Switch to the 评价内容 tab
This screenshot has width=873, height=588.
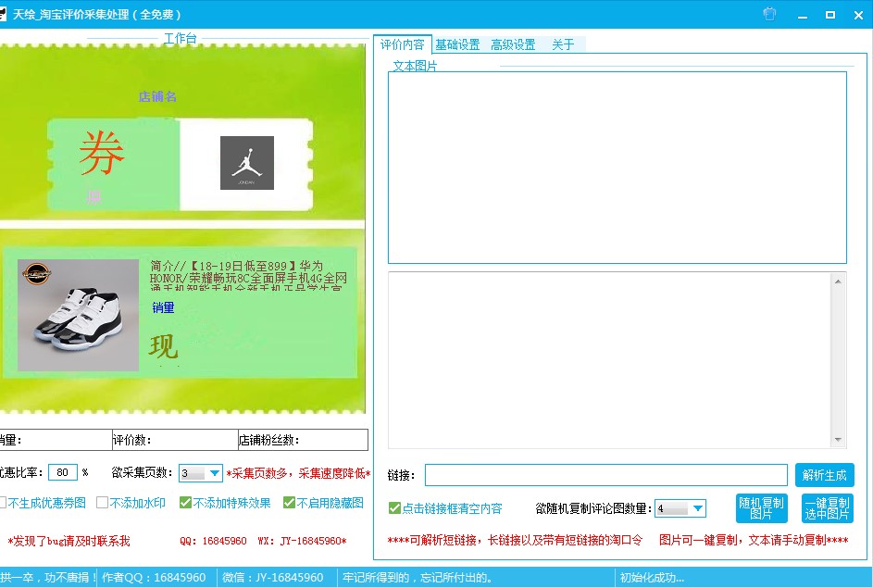402,44
